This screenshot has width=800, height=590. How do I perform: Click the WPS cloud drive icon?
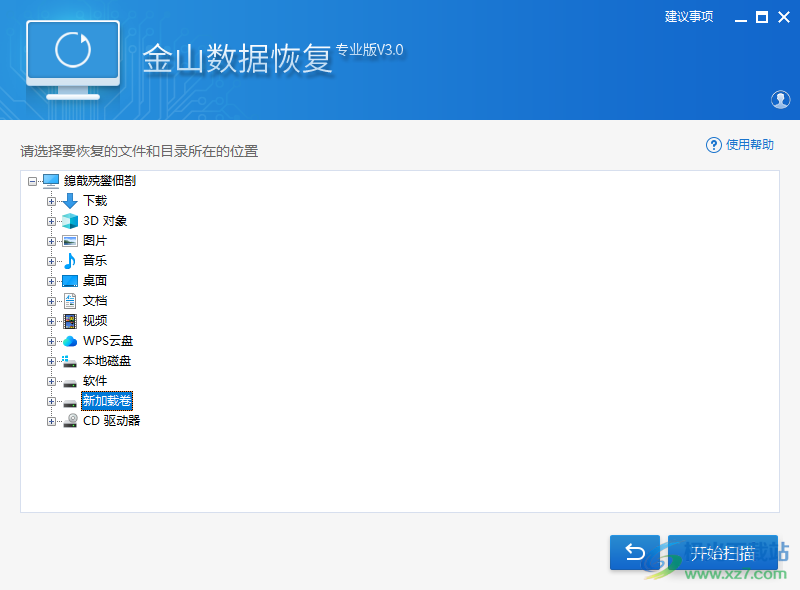click(70, 341)
